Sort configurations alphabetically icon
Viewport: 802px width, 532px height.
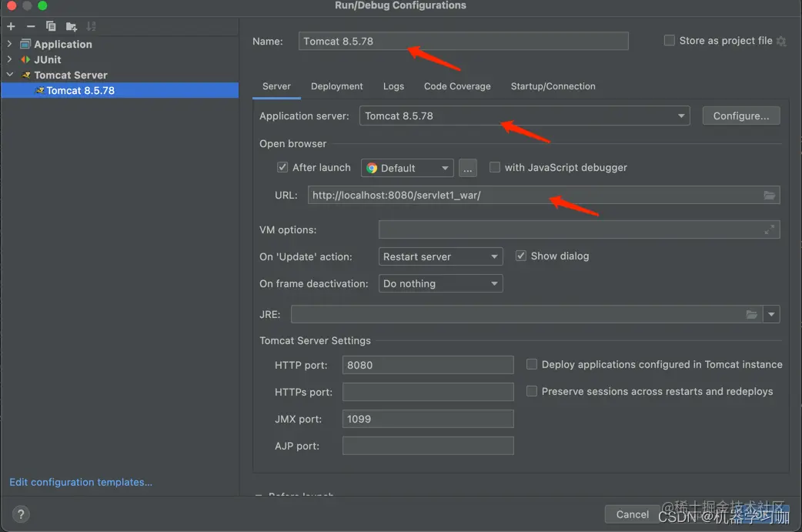pos(91,26)
